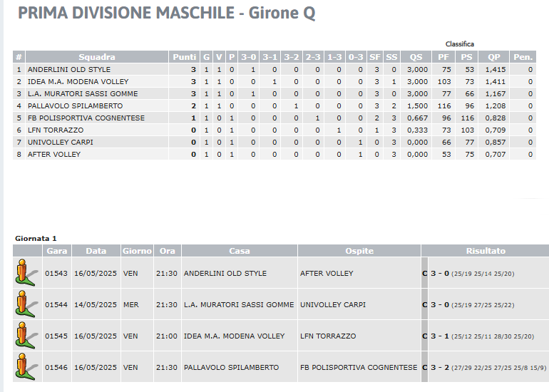Click the 3 - 2 result for Spilamberto match
Image resolution: width=549 pixels, height=392 pixels.
440,368
